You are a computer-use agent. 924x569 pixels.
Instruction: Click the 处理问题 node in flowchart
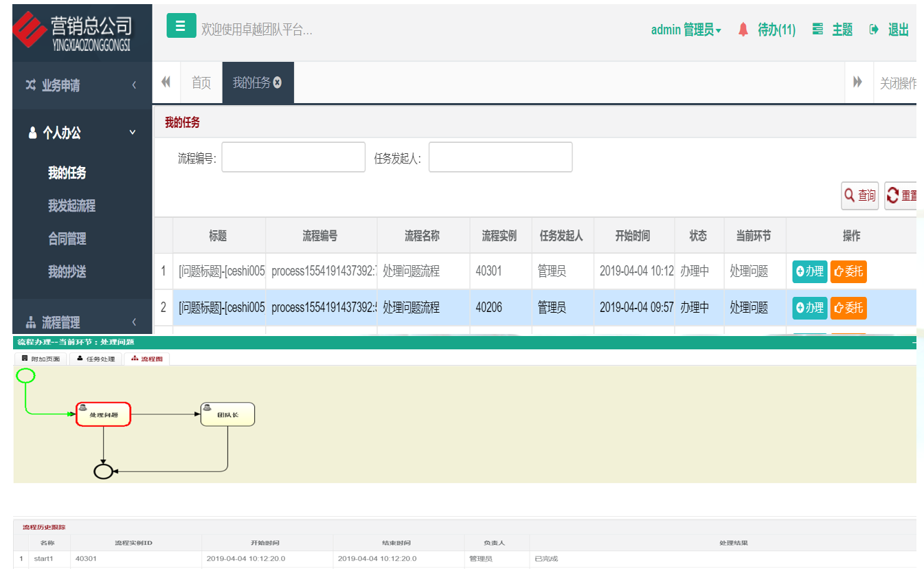coord(103,414)
